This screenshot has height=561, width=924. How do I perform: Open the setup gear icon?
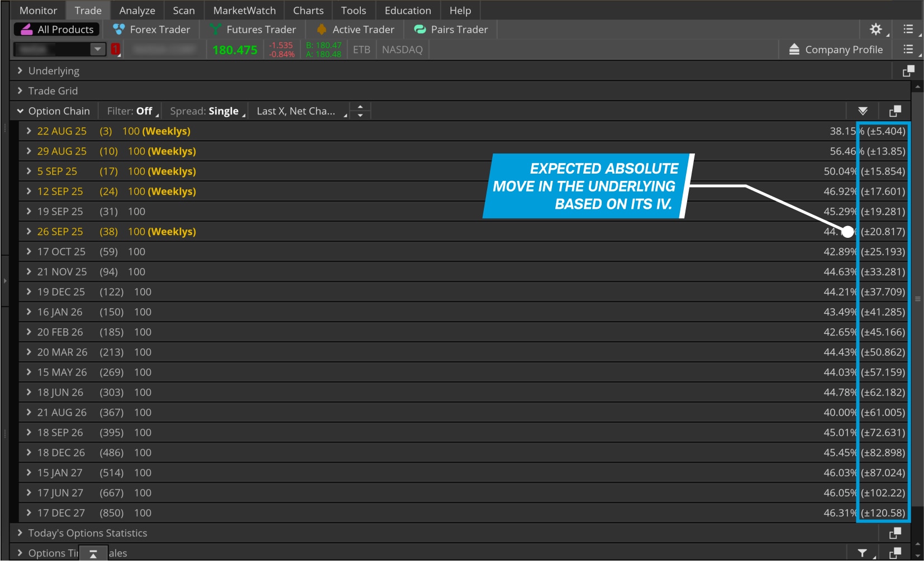click(875, 29)
